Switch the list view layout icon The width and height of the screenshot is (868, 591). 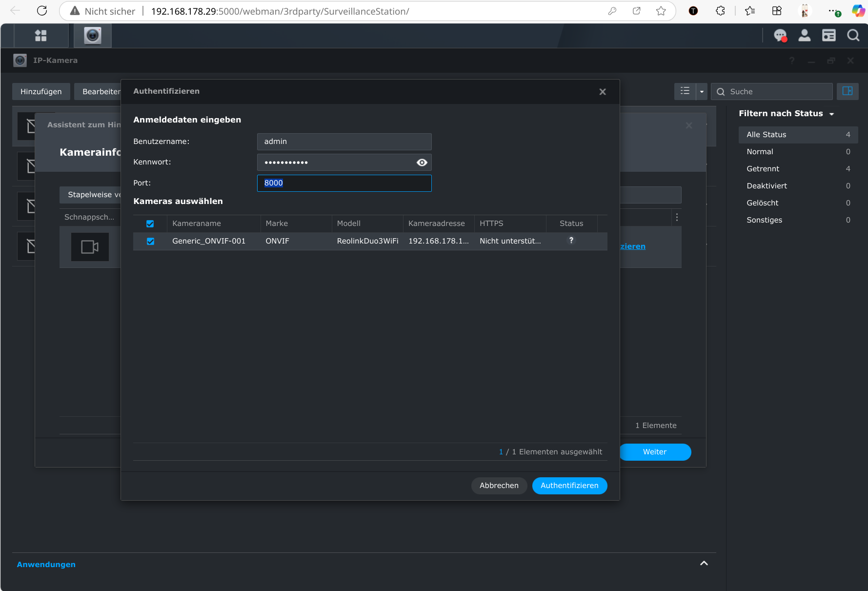(x=685, y=91)
